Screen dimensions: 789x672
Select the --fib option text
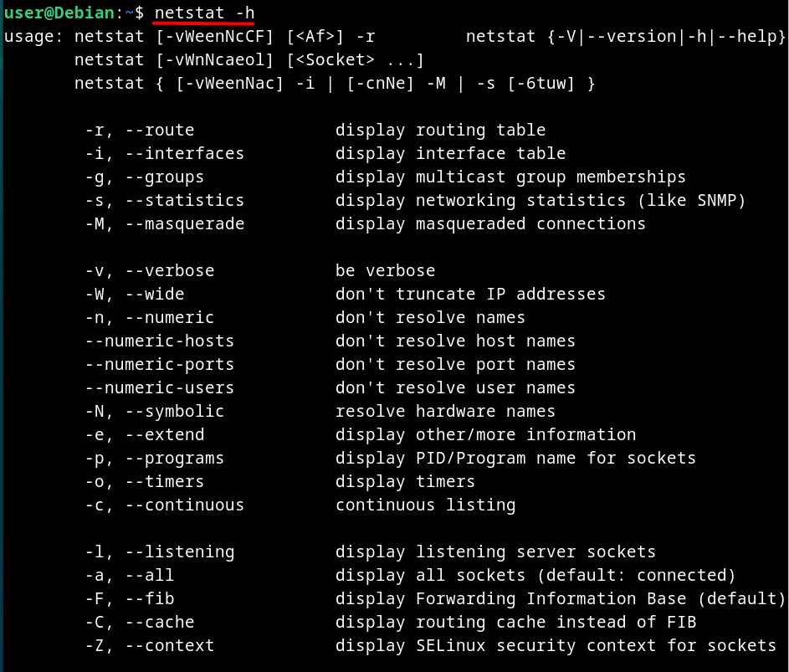[x=150, y=598]
